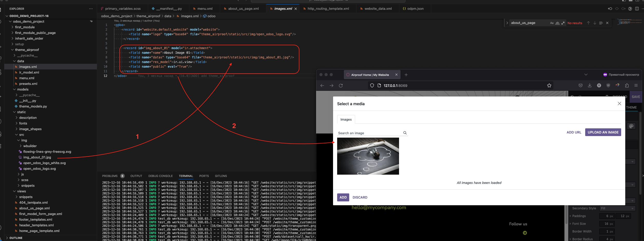The height and width of the screenshot is (241, 644).
Task: Toggle Match Whole Word in find widget
Action: 557,23
